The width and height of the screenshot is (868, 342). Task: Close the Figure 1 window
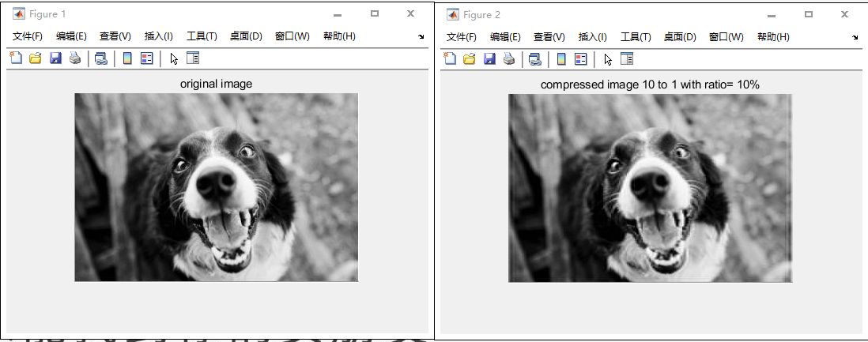pos(410,14)
